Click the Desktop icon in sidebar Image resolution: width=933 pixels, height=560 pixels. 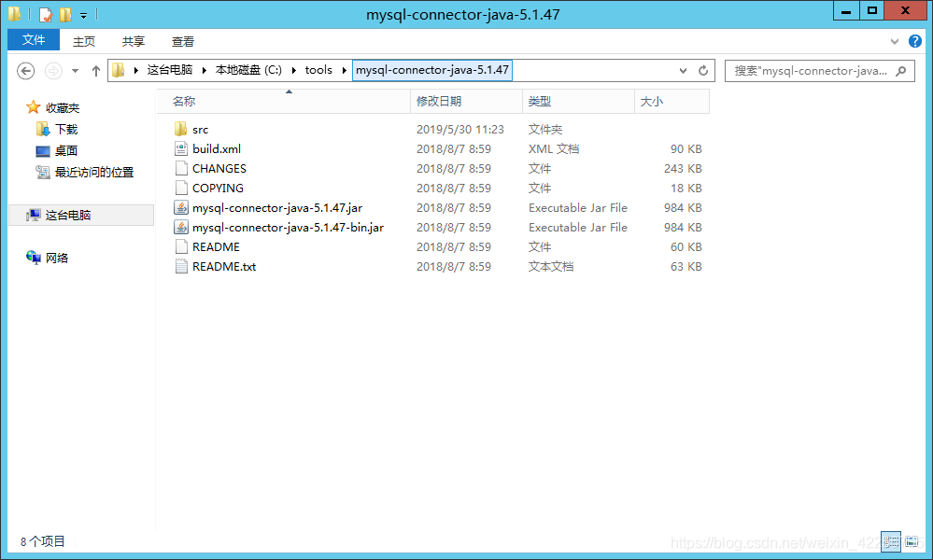(x=42, y=151)
